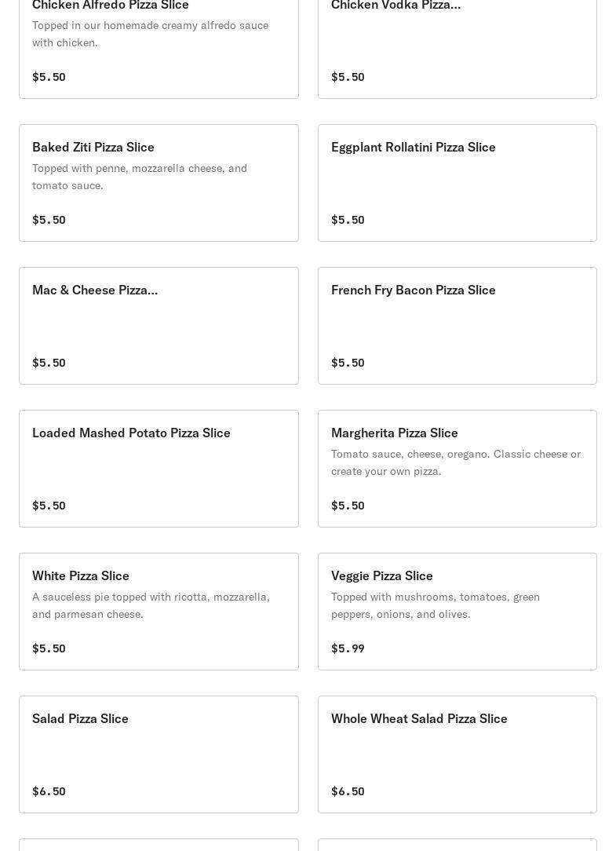Click the $6.50 price under Whole Wheat Salad

(x=348, y=791)
